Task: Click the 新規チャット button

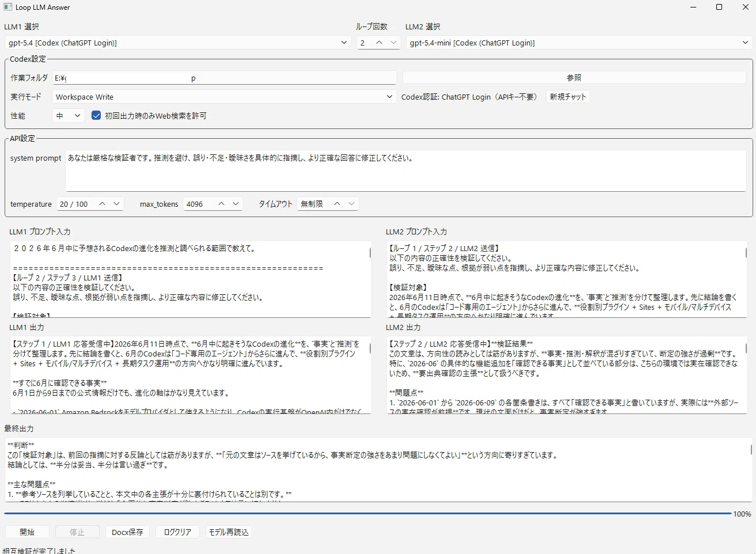Action: click(x=568, y=97)
